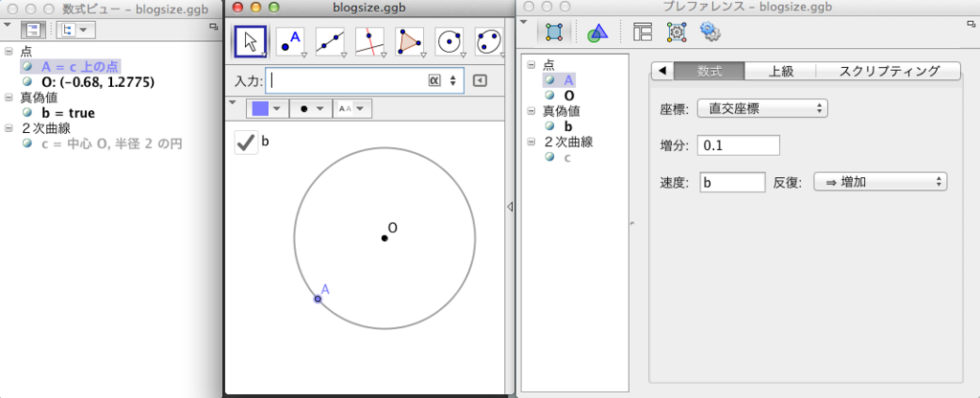The width and height of the screenshot is (980, 398).
Task: Select the Line through two points tool
Action: point(330,42)
